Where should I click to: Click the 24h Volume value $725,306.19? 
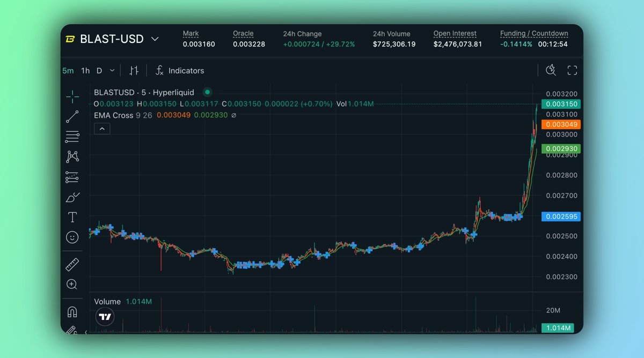coord(394,44)
